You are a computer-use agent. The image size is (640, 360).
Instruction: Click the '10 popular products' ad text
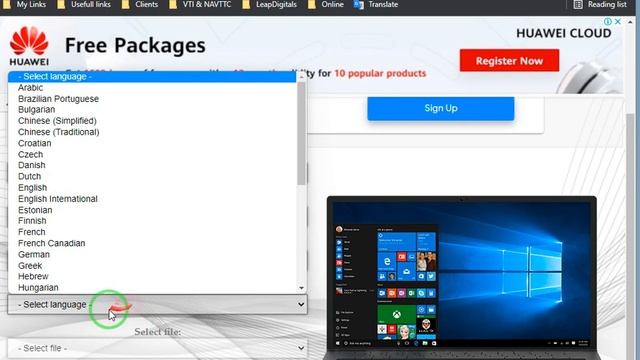(x=380, y=73)
